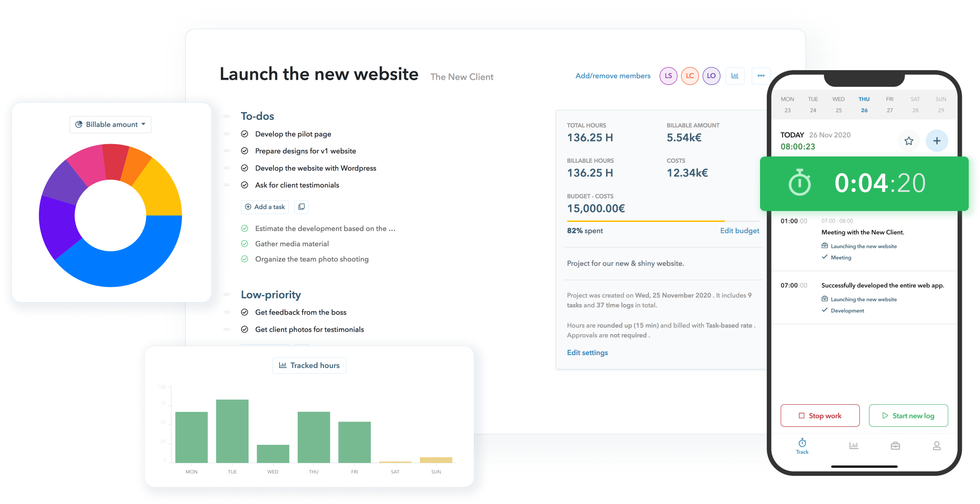Tap the plus icon to add a log
The width and height of the screenshot is (980, 504).
click(937, 141)
